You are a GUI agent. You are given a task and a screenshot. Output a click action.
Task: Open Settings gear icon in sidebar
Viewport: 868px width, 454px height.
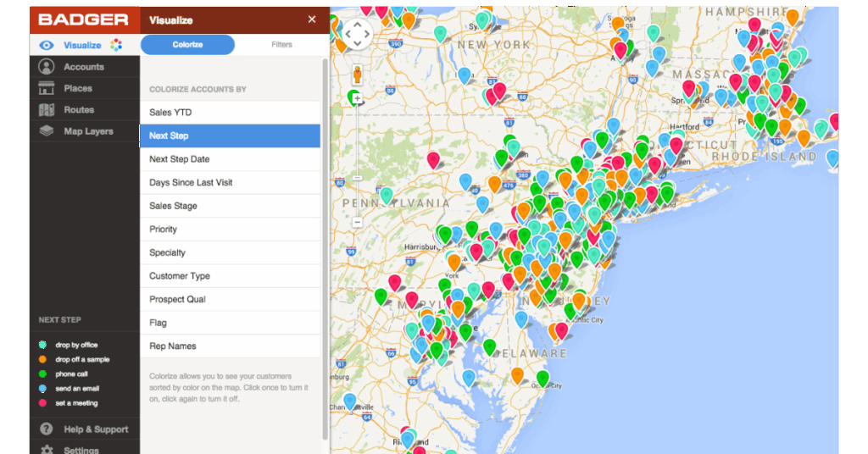click(x=47, y=449)
